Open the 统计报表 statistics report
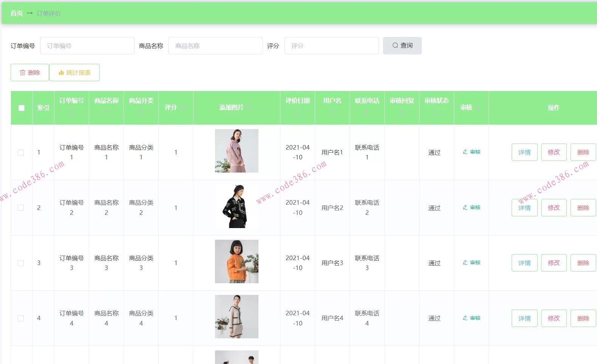597x364 pixels. click(x=74, y=72)
